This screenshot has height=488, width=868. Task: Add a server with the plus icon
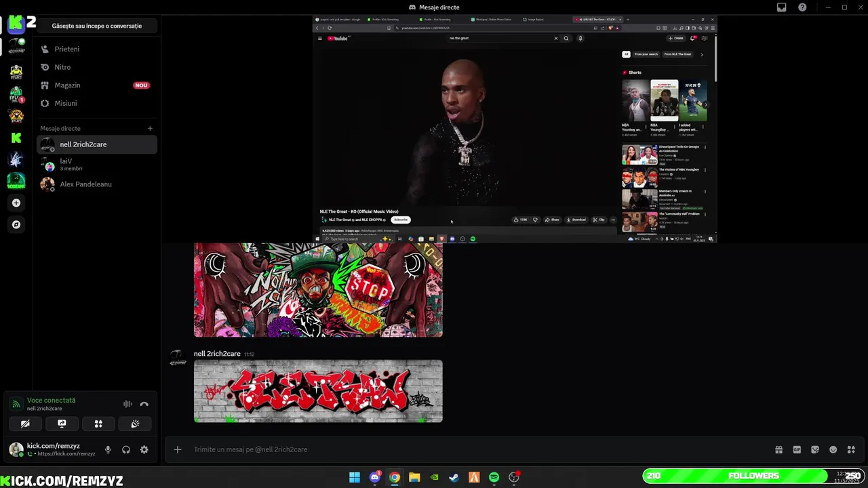(x=16, y=203)
